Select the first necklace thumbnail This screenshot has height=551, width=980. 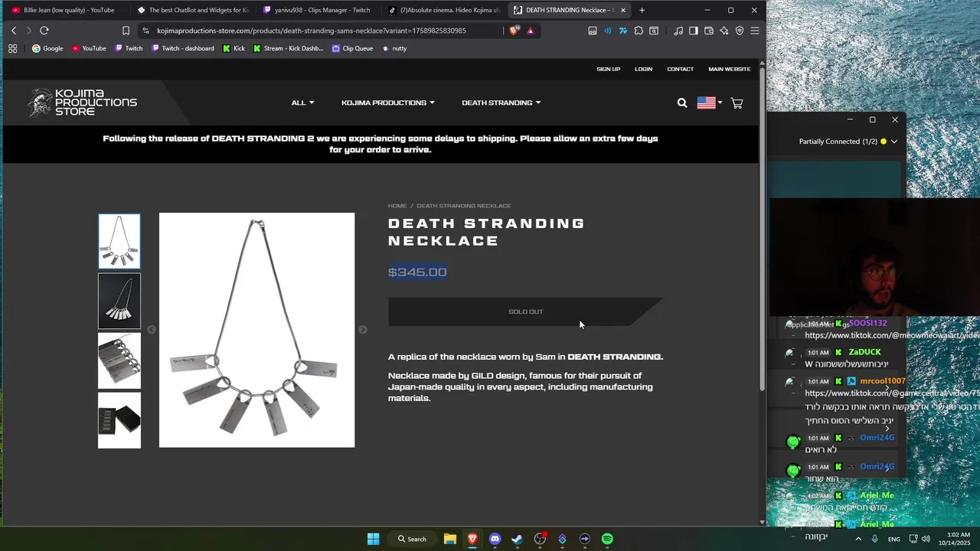point(119,241)
